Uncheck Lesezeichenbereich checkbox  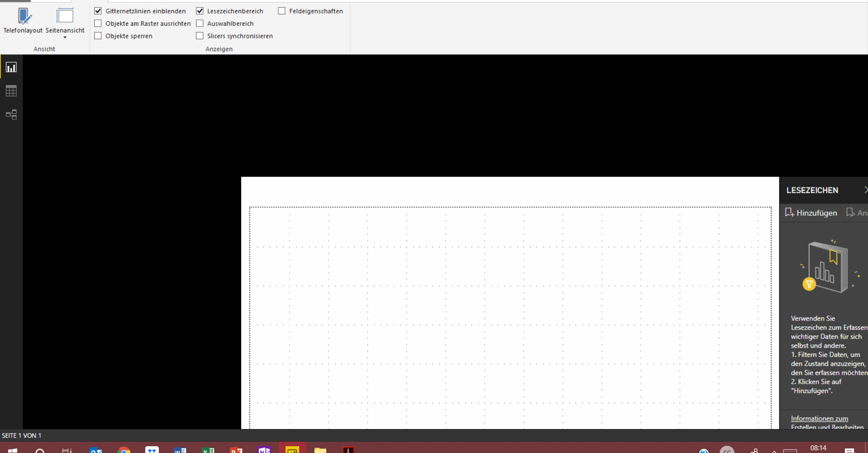coord(200,11)
